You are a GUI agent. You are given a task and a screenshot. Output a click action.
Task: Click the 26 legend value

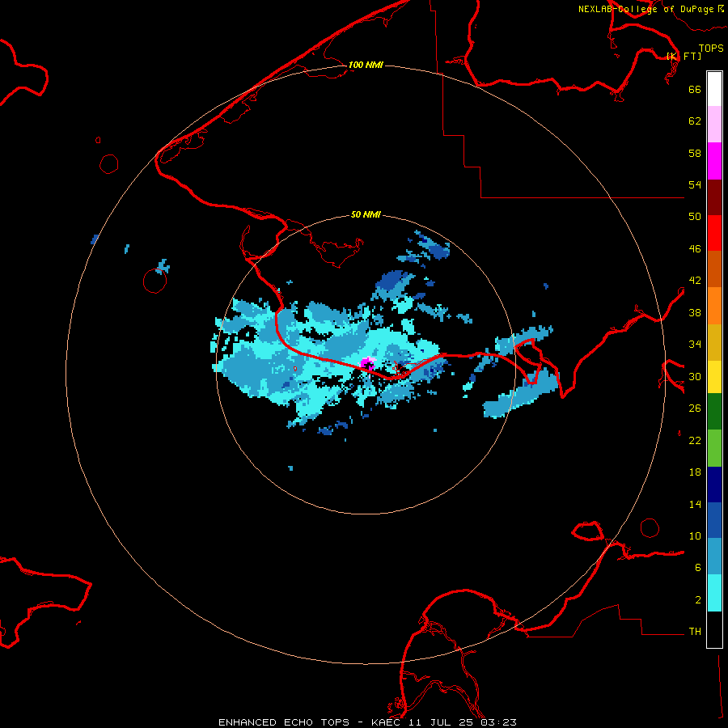tap(695, 408)
